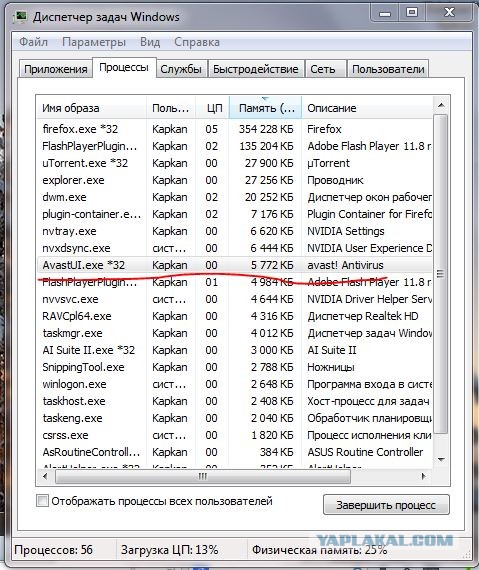Image resolution: width=479 pixels, height=570 pixels.
Task: Click the Task Manager title bar icon
Action: pyautogui.click(x=21, y=16)
